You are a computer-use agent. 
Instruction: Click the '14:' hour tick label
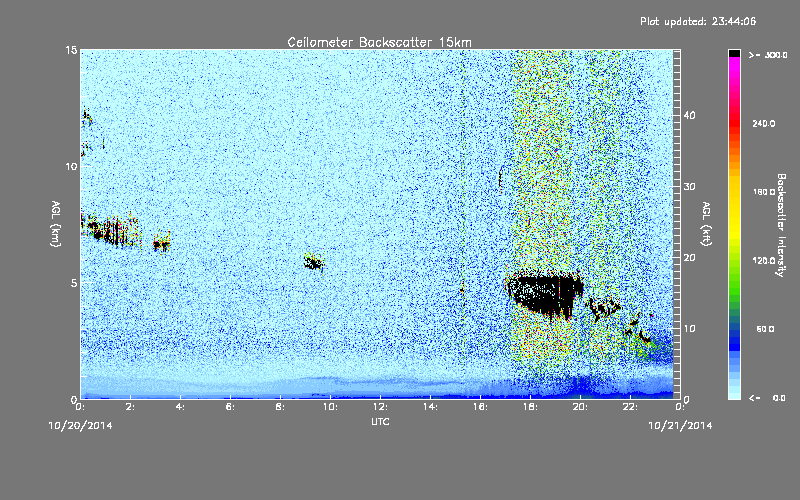(x=430, y=407)
